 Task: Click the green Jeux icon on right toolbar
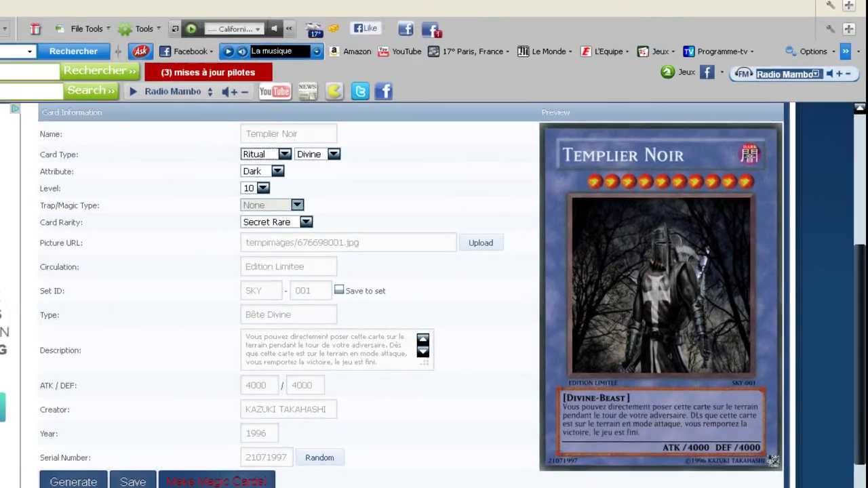tap(668, 72)
